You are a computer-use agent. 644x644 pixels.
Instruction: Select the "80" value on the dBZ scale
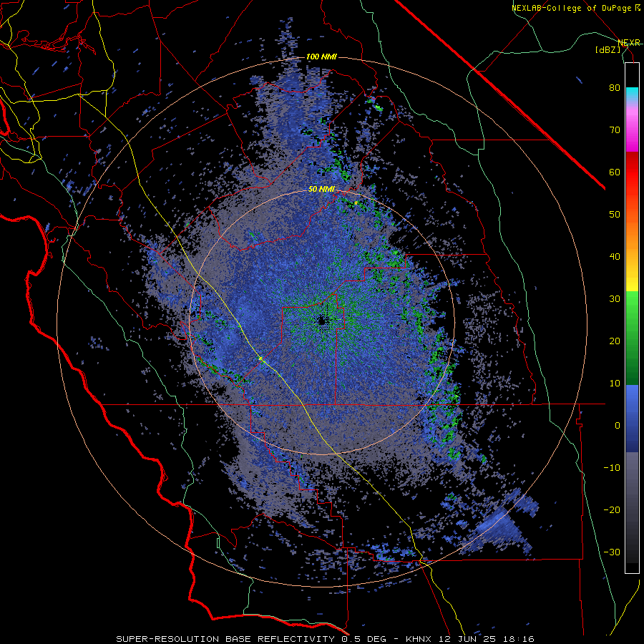coord(615,88)
